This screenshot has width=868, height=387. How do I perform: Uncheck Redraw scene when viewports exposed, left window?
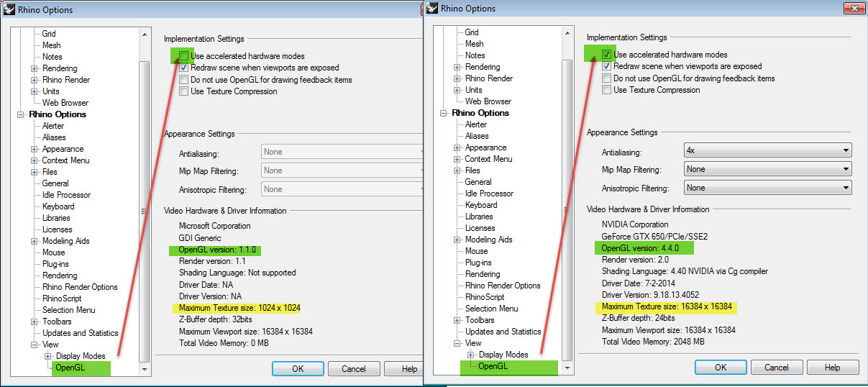click(185, 68)
